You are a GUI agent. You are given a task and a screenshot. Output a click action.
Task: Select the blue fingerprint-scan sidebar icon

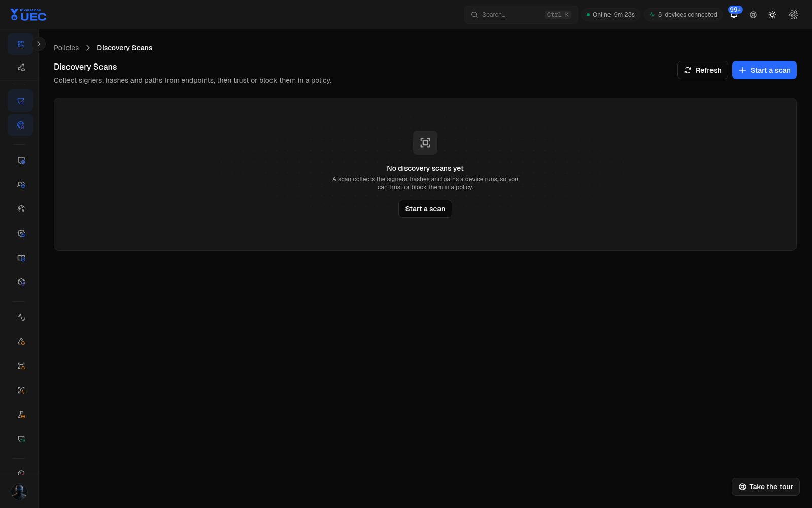[x=21, y=125]
